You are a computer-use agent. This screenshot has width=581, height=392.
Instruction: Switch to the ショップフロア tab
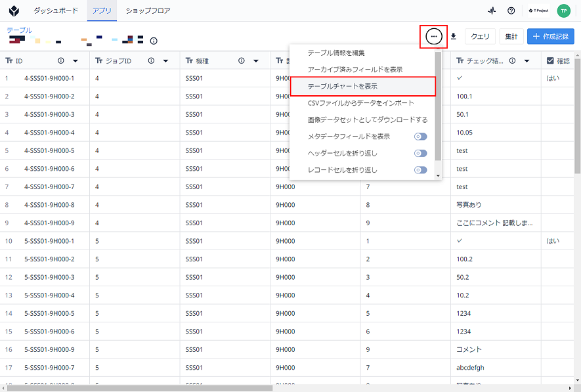point(148,11)
